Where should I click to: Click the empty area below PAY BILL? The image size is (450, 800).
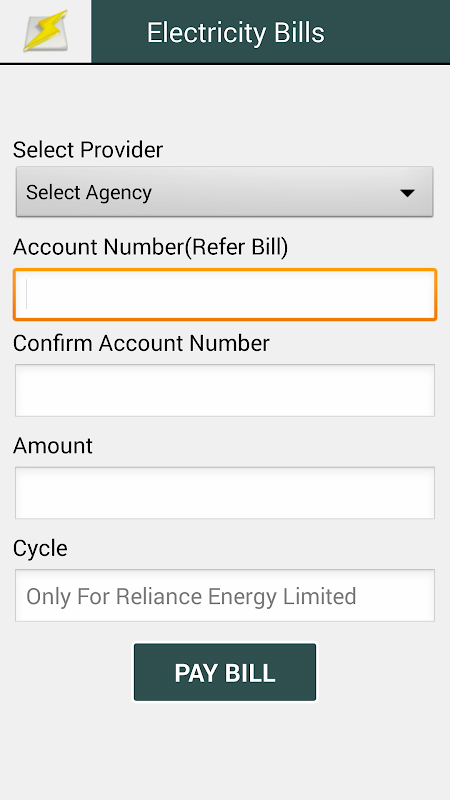225,750
